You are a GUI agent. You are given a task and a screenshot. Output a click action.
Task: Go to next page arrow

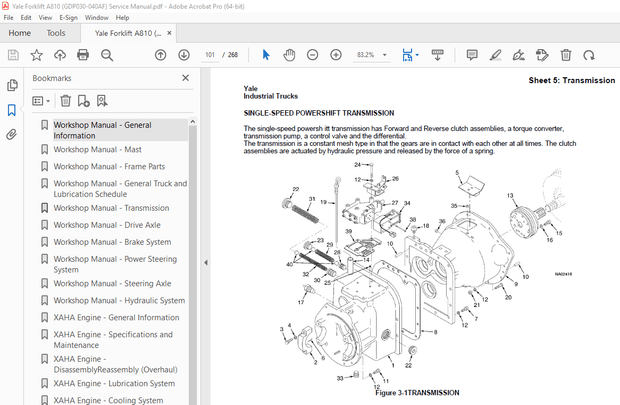[184, 55]
